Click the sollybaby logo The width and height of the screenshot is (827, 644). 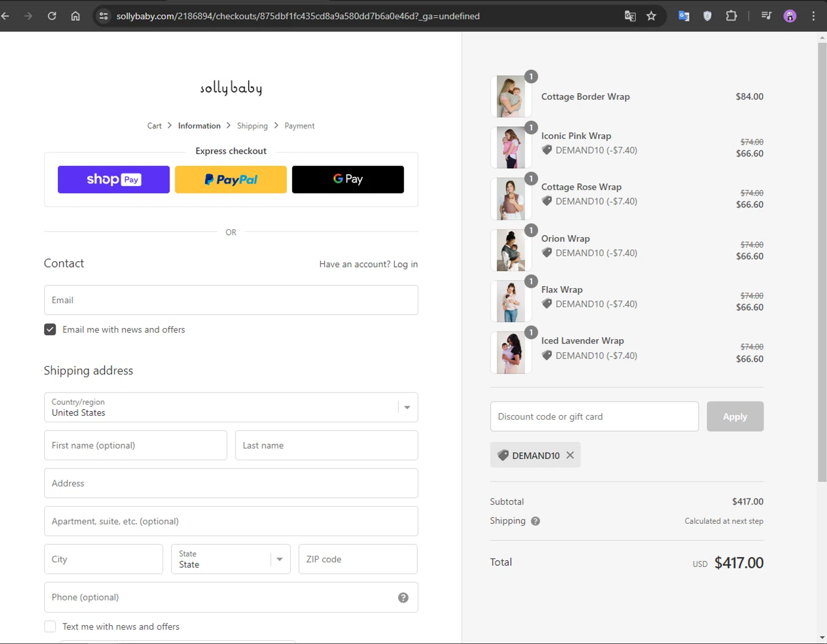click(231, 88)
